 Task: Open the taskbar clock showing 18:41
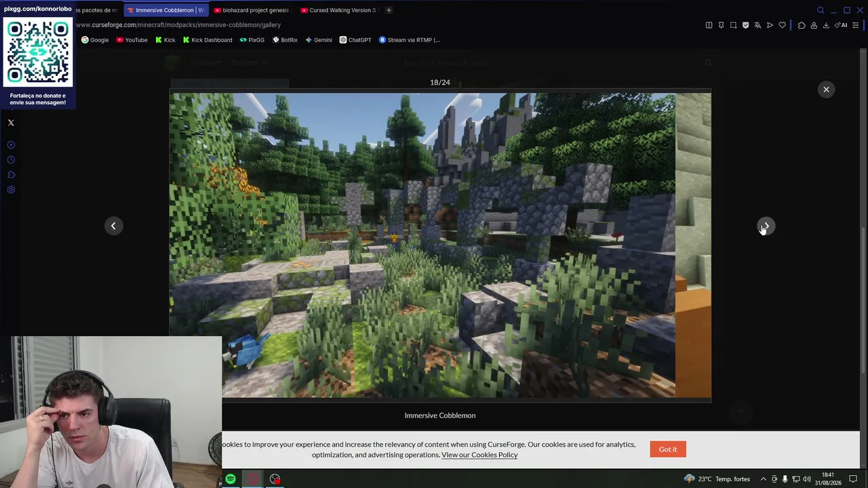pyautogui.click(x=828, y=479)
